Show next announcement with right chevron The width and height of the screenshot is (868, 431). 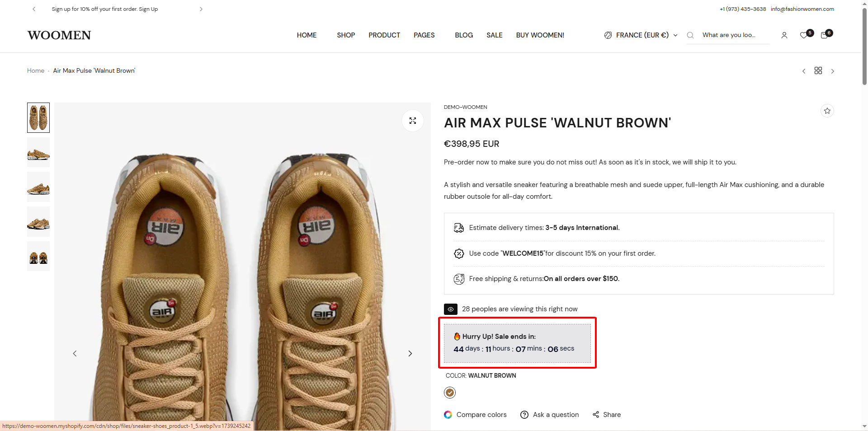pyautogui.click(x=201, y=9)
